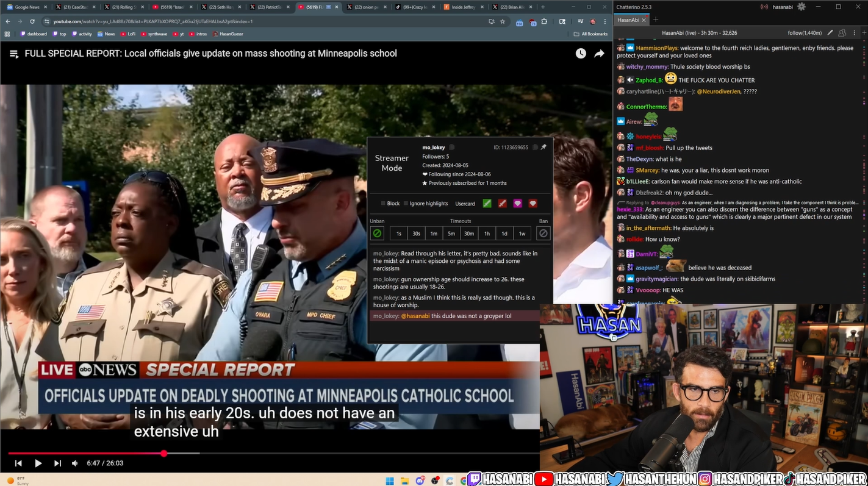Reload the YouTube page
The image size is (868, 486).
32,21
